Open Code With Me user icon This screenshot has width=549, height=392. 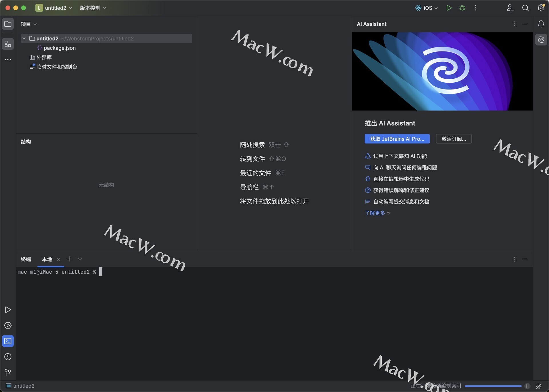(x=510, y=8)
